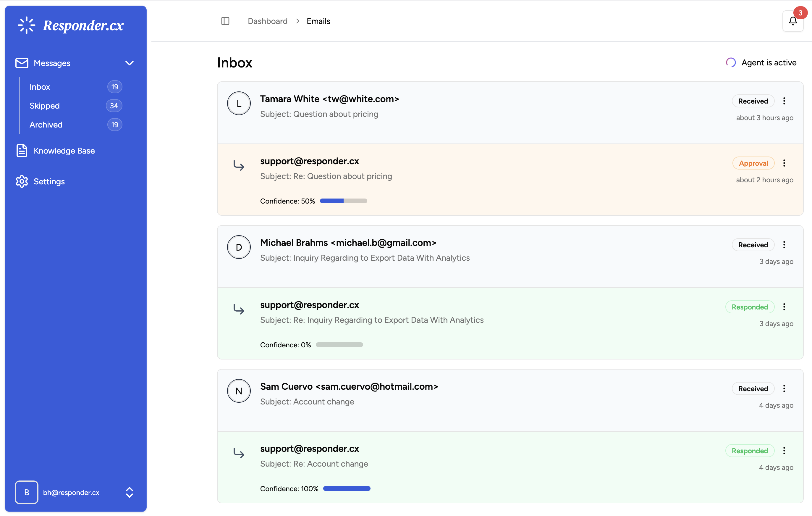This screenshot has width=812, height=516.
Task: Click the Responder.cx starburst logo
Action: (x=26, y=25)
